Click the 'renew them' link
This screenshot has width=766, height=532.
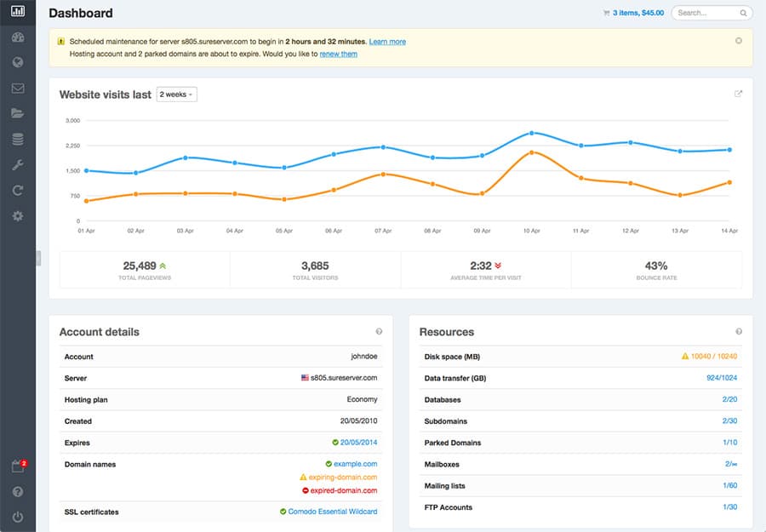click(338, 54)
